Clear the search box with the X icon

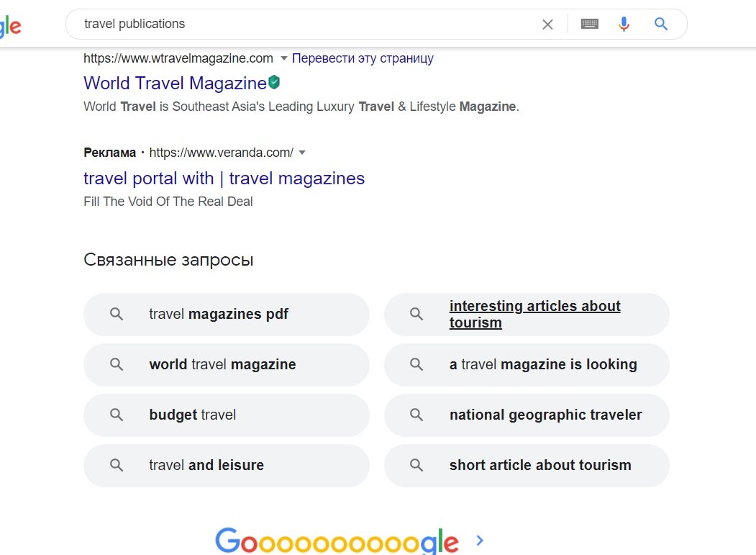[547, 24]
